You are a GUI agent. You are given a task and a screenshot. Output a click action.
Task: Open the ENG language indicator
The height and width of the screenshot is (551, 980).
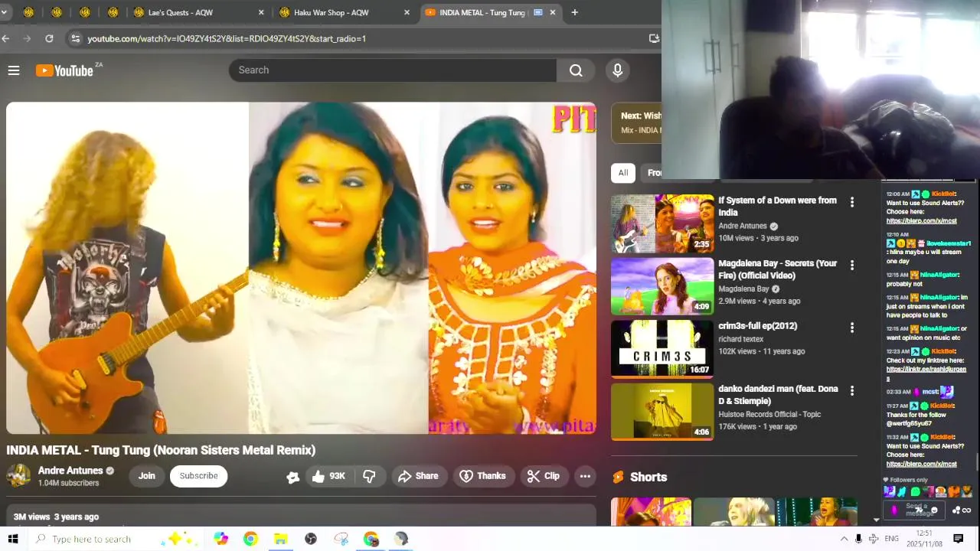pyautogui.click(x=891, y=539)
